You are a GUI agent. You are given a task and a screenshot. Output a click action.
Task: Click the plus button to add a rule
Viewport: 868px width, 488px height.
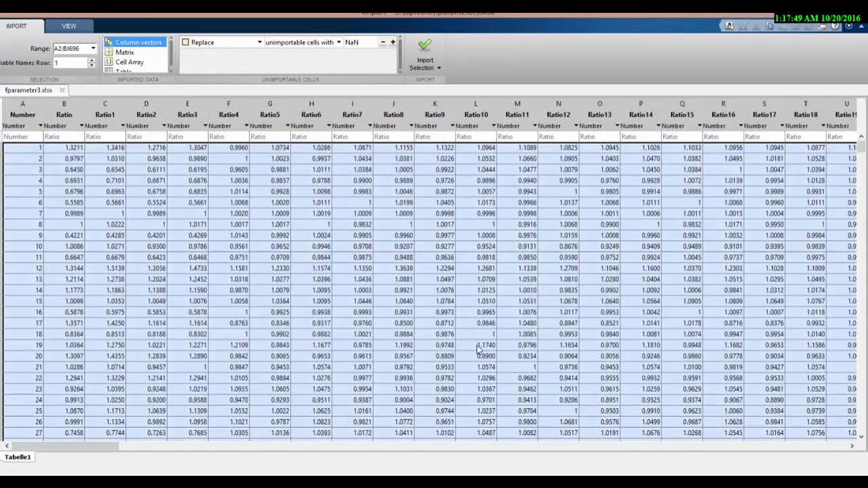tap(392, 41)
